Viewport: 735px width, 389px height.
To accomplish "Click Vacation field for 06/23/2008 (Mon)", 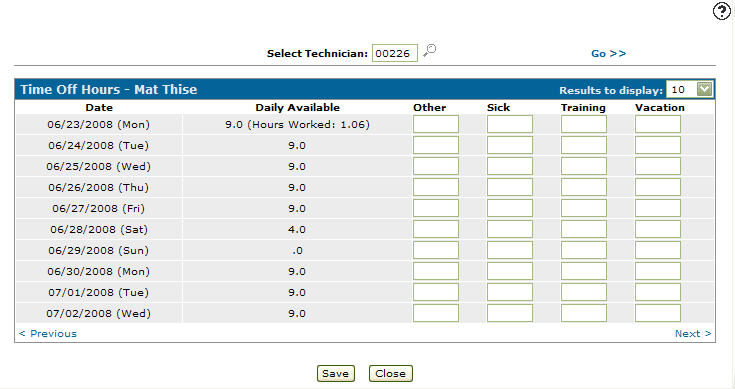I will 658,124.
